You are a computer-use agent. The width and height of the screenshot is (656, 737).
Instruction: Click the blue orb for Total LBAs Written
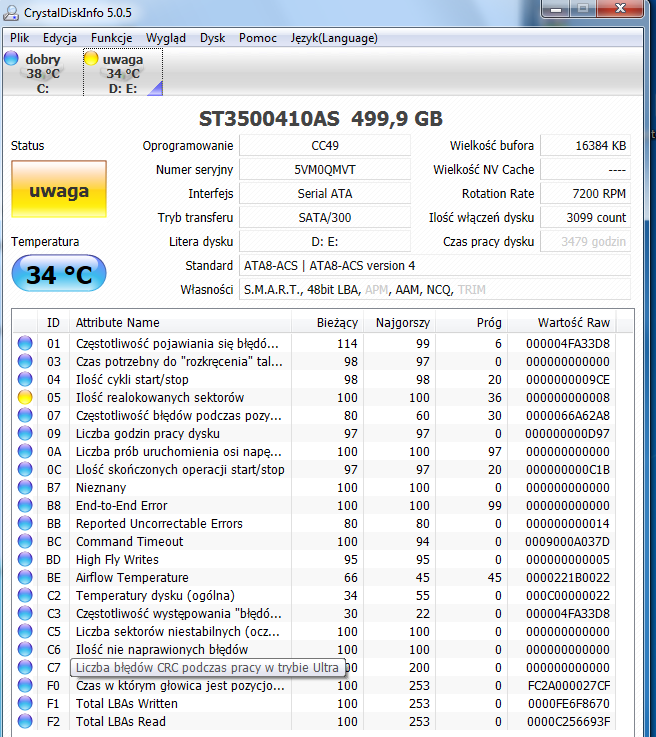click(x=25, y=703)
